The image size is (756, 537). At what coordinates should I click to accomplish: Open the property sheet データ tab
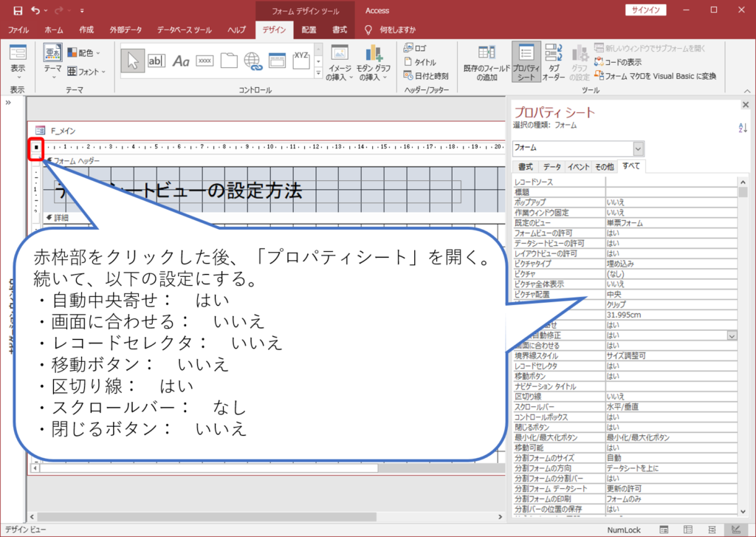(551, 167)
